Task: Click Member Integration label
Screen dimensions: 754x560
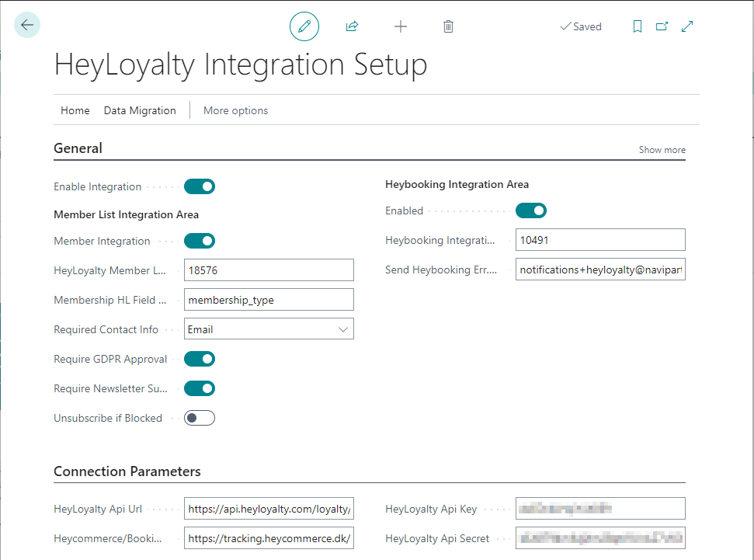Action: (102, 241)
